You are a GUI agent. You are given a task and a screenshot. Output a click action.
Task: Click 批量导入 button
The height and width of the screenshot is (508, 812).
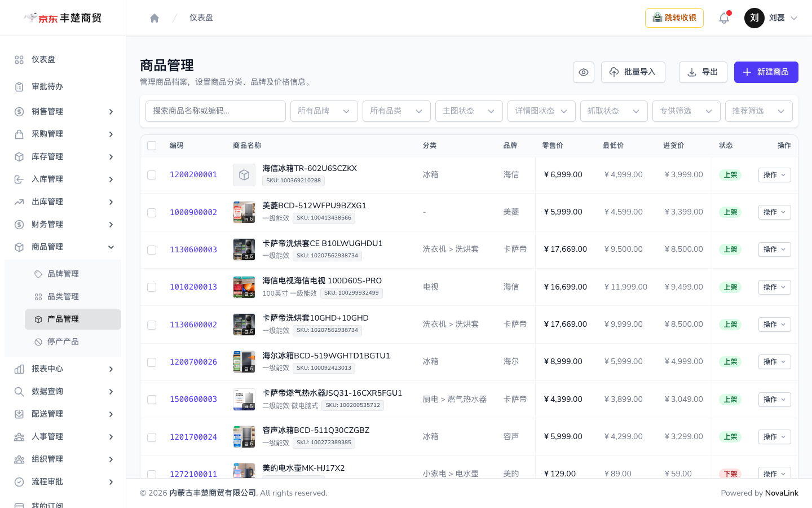633,72
